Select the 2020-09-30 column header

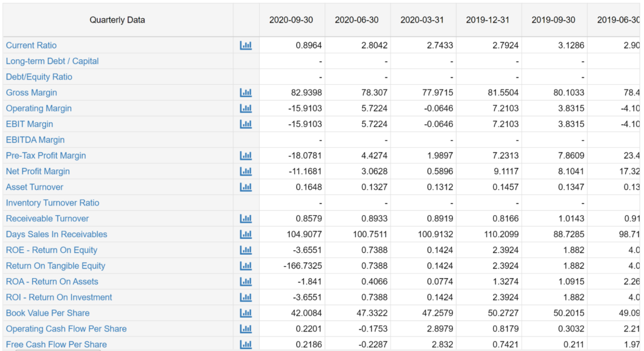pos(291,19)
